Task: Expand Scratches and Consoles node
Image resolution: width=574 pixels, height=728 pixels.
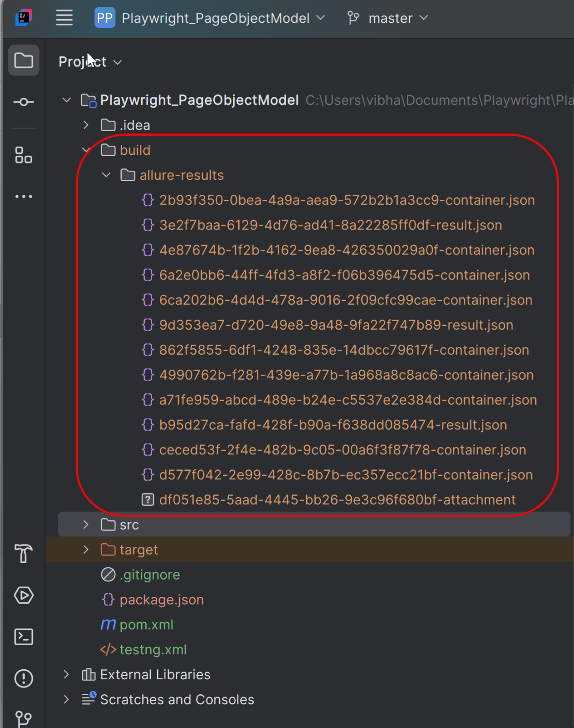Action: (x=67, y=699)
